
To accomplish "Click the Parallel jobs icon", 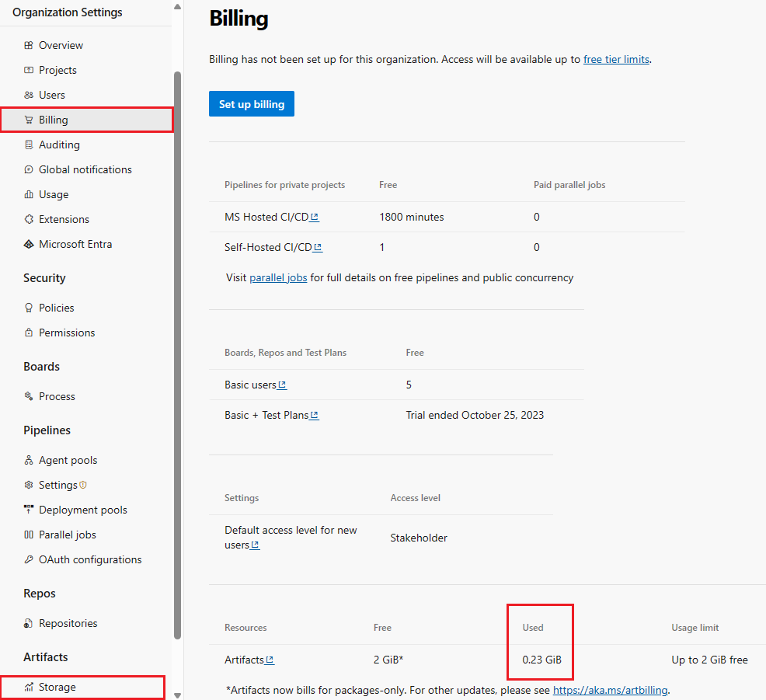I will (x=29, y=535).
